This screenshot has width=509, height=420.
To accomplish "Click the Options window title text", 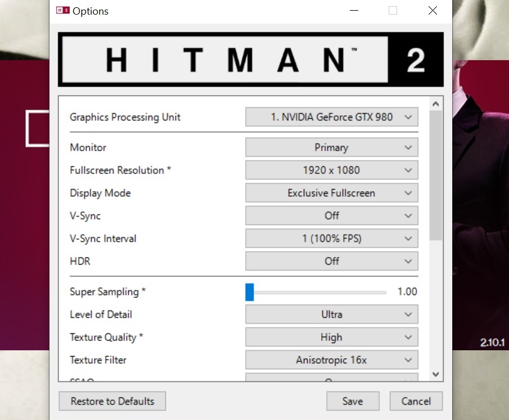I will 90,11.
